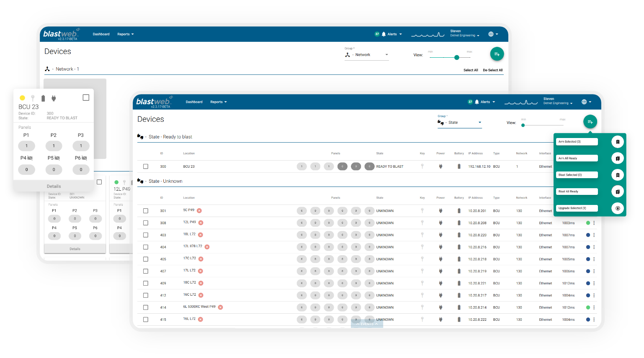Check the checkbox on device row 308
644x358 pixels.
pos(145,222)
